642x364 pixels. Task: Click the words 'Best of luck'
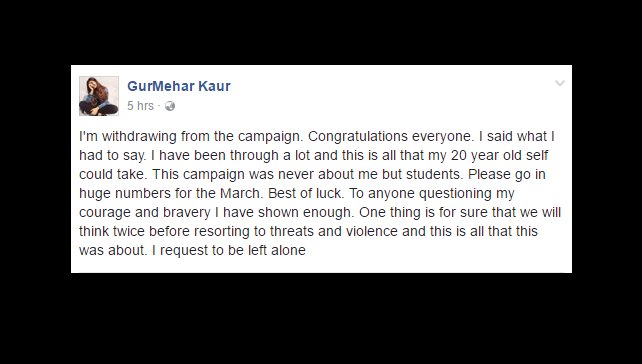(305, 193)
